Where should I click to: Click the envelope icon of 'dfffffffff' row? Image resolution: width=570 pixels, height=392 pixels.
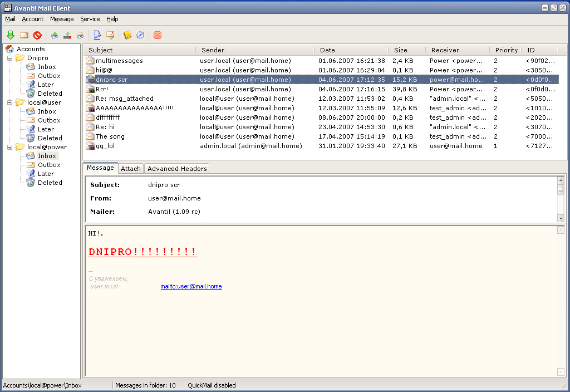click(90, 117)
